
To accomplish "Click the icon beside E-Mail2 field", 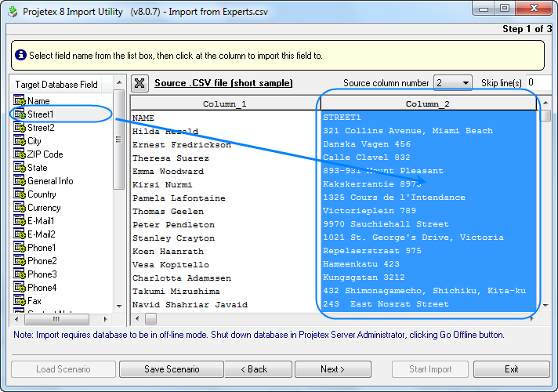I will tap(20, 234).
